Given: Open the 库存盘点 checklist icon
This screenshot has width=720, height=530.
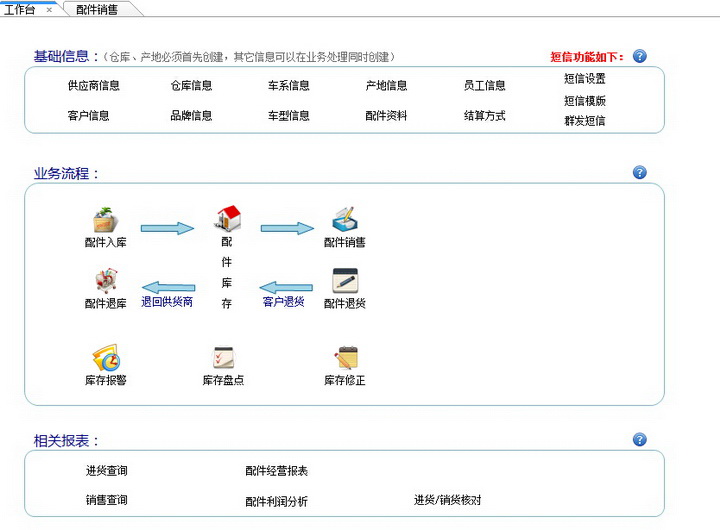Looking at the screenshot, I should click(x=224, y=358).
